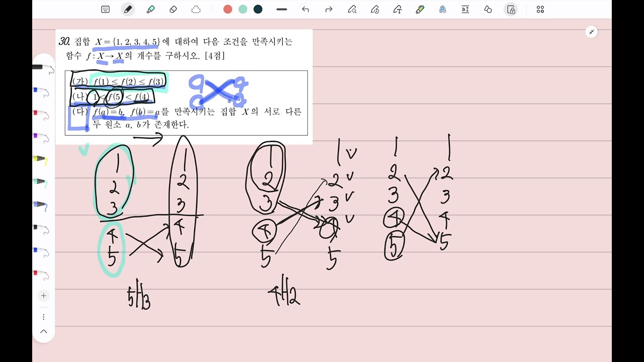The image size is (644, 362).
Task: Open the handwriting straighten tool
Action: 442,9
